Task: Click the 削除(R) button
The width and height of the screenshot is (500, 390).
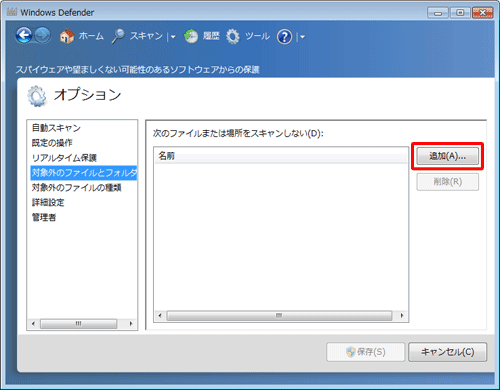Action: [447, 182]
